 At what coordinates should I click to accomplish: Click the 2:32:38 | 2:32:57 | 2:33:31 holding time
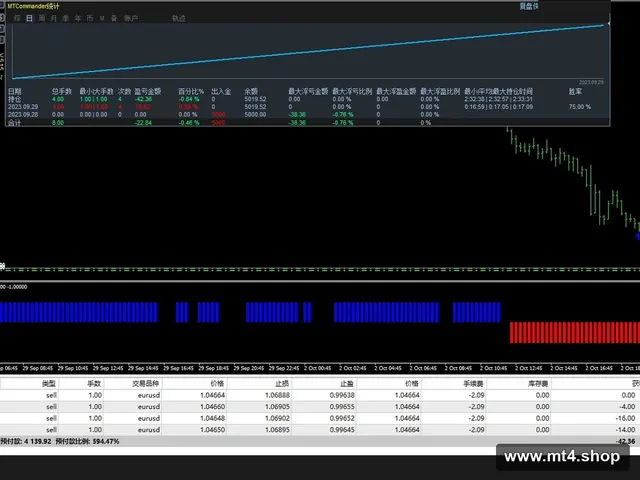click(x=498, y=99)
